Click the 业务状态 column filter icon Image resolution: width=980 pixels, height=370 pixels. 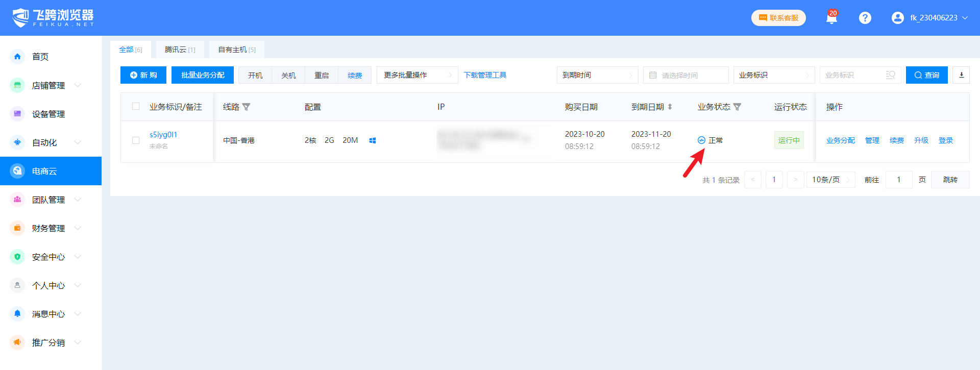point(737,107)
